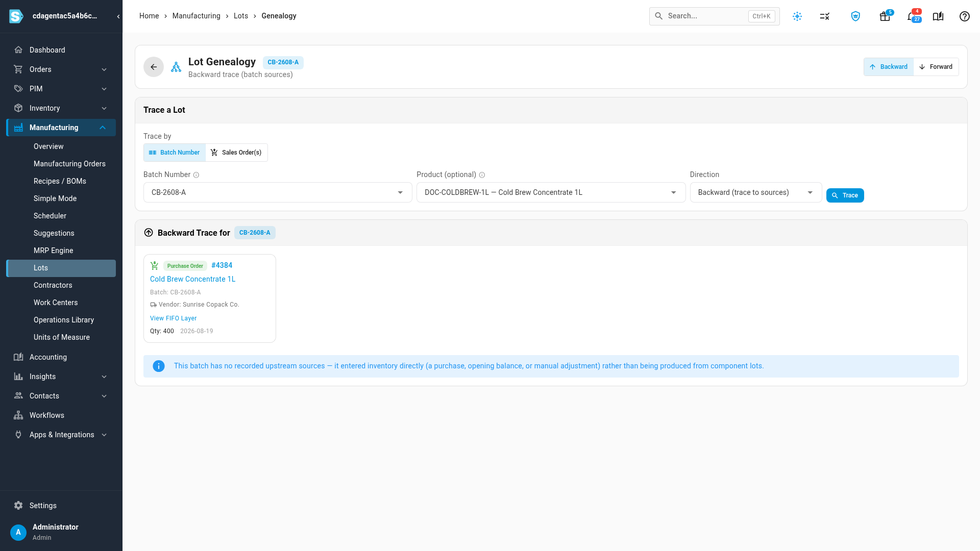Viewport: 980px width, 551px height.
Task: Open the AI assistant sparkle icon
Action: (x=797, y=16)
